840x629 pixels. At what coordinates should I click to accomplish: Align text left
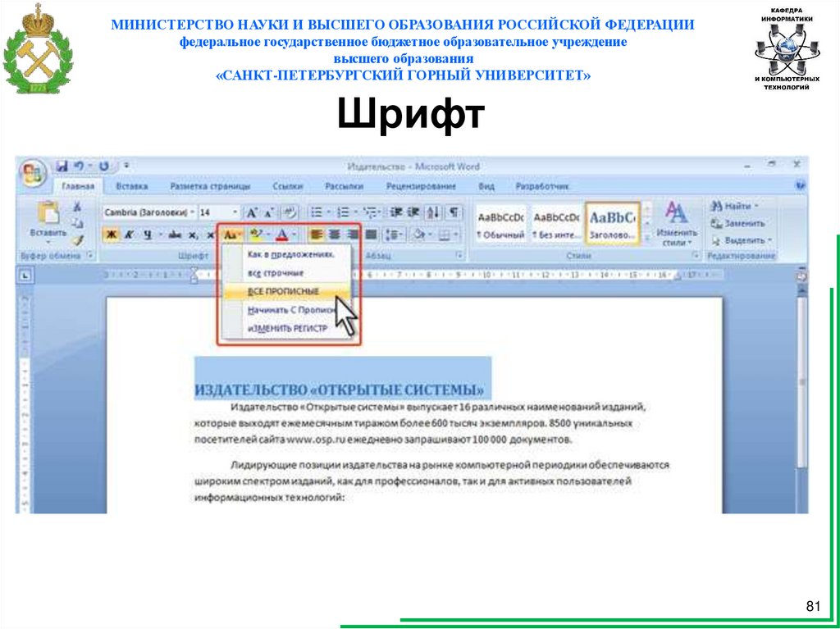tap(317, 235)
